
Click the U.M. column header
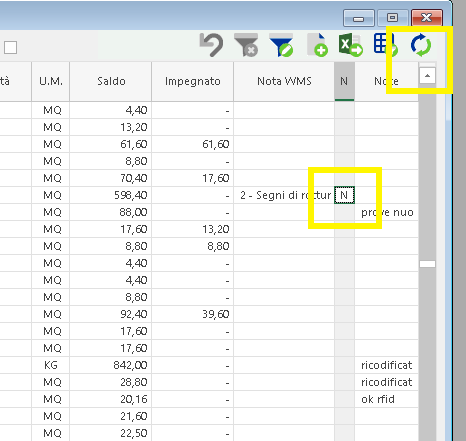[x=51, y=81]
